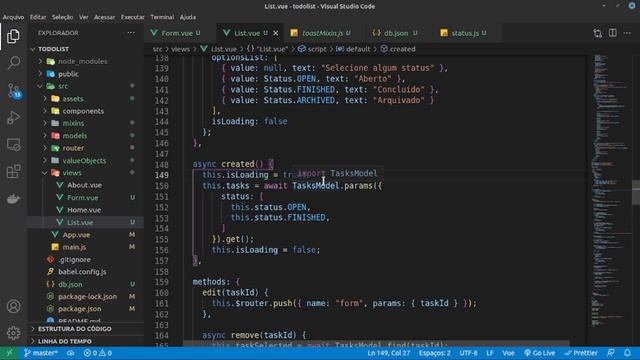Open main.js in the explorer

86,247
